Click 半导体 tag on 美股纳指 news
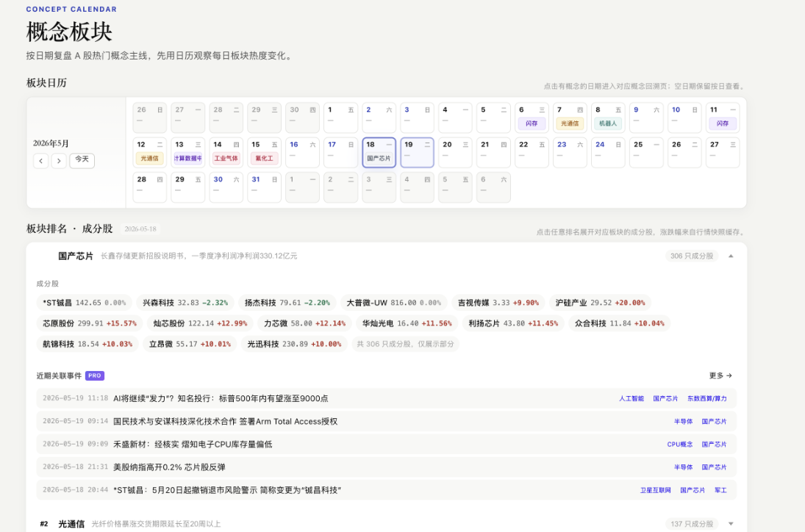The width and height of the screenshot is (805, 532). click(x=683, y=467)
